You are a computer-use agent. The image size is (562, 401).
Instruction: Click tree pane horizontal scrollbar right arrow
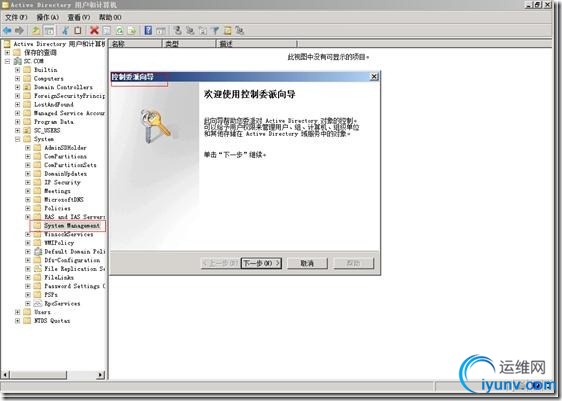[x=101, y=375]
